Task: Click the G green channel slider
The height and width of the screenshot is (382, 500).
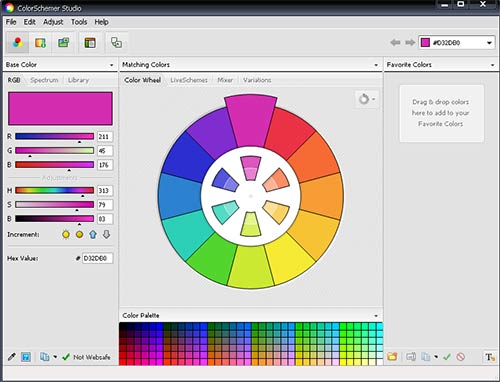Action: (x=54, y=151)
